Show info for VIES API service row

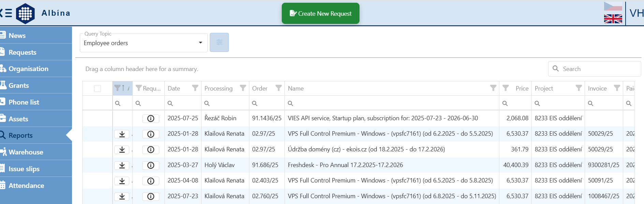click(x=151, y=119)
